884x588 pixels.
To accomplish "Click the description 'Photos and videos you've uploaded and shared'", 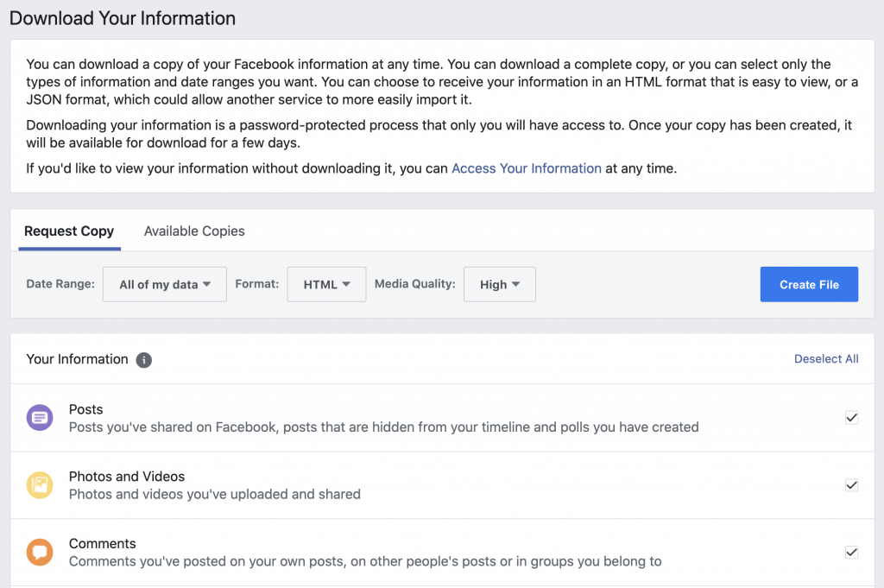I will [215, 495].
